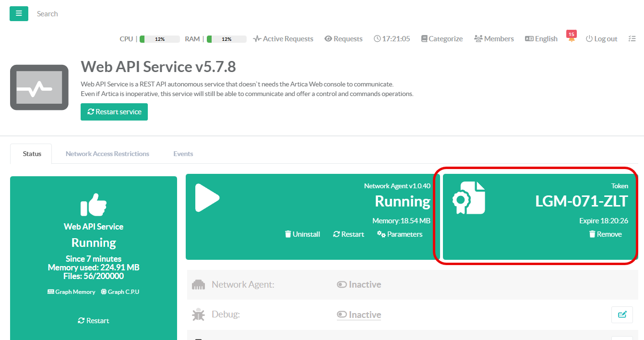644x340 pixels.
Task: Switch to the Events tab
Action: (x=183, y=154)
